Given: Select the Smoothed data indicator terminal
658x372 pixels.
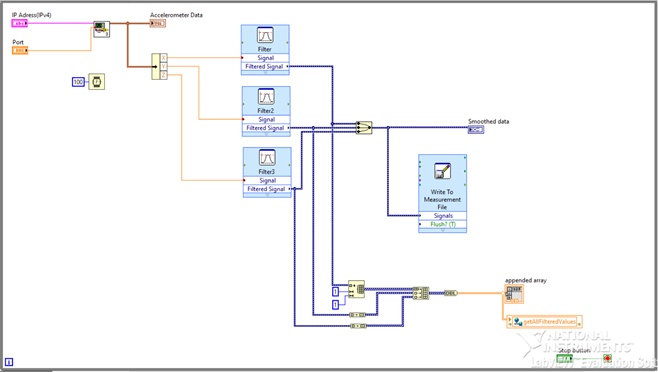Looking at the screenshot, I should coord(476,130).
